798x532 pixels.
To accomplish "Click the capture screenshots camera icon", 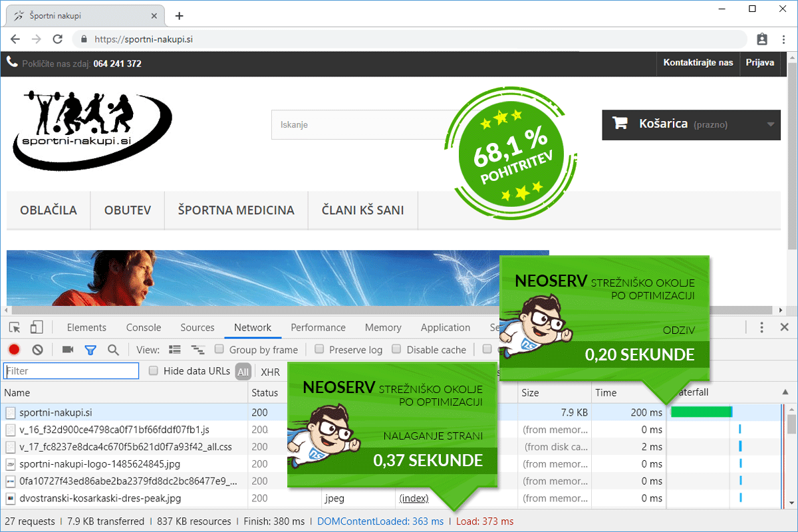I will [67, 350].
